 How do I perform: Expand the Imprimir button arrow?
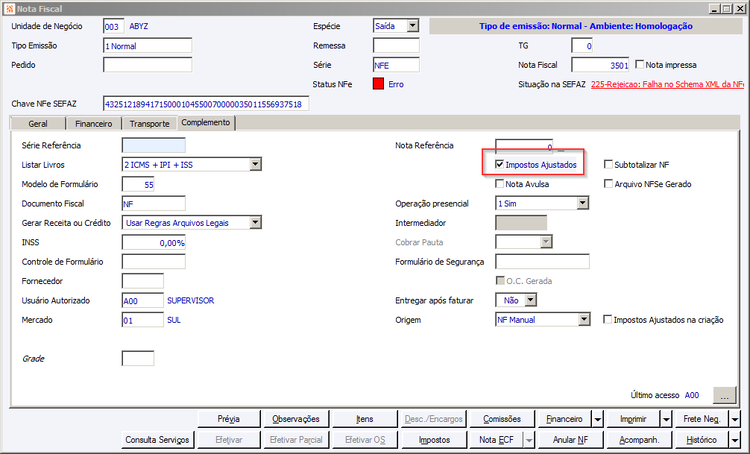click(x=666, y=420)
